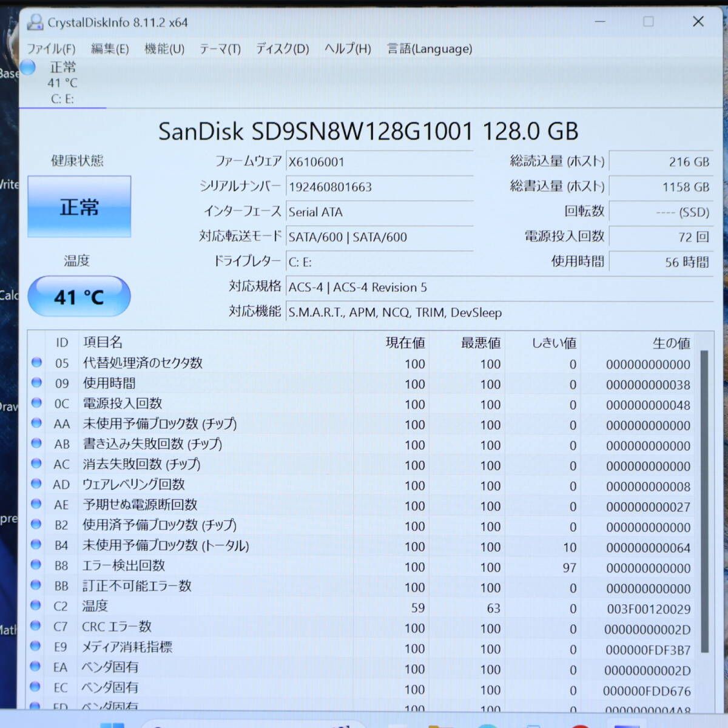Click status dot for row C7 CRC エラー数
Viewport: 728px width, 728px height.
[36, 625]
